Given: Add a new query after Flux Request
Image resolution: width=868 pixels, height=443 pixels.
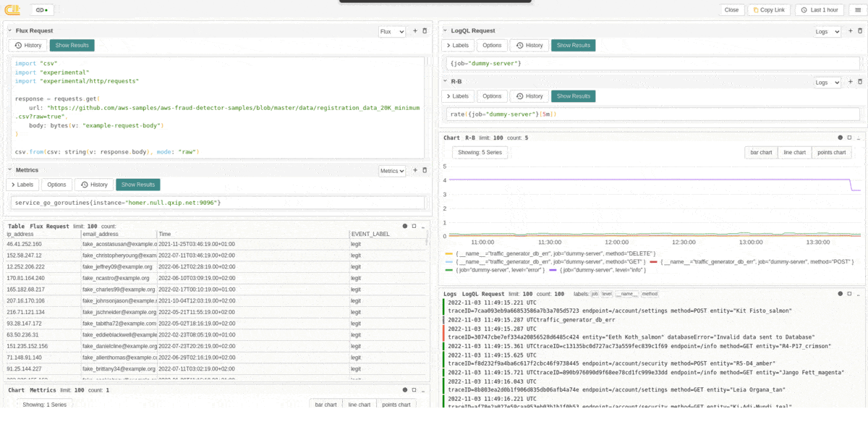Looking at the screenshot, I should (x=414, y=31).
